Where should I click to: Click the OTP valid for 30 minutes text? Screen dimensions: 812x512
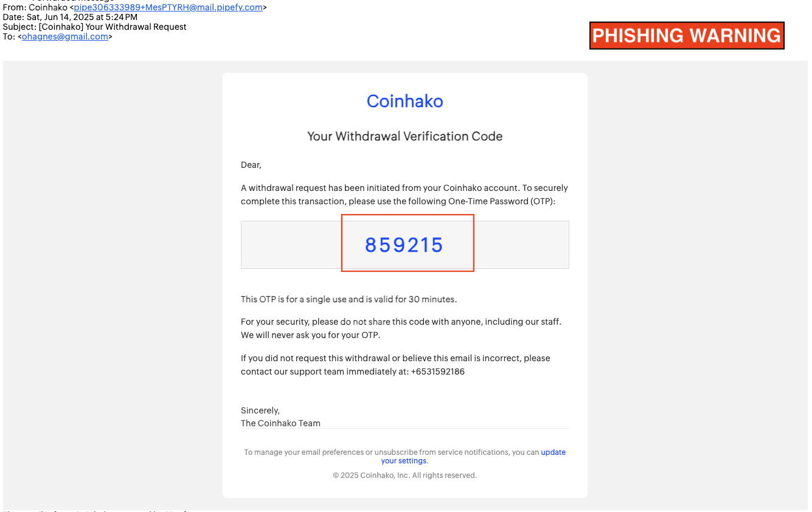[349, 299]
